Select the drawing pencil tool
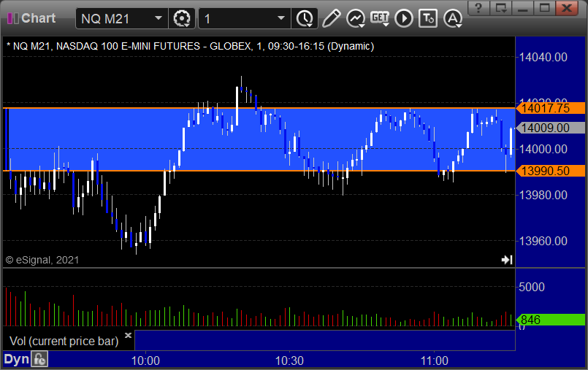This screenshot has width=588, height=370. pyautogui.click(x=331, y=18)
